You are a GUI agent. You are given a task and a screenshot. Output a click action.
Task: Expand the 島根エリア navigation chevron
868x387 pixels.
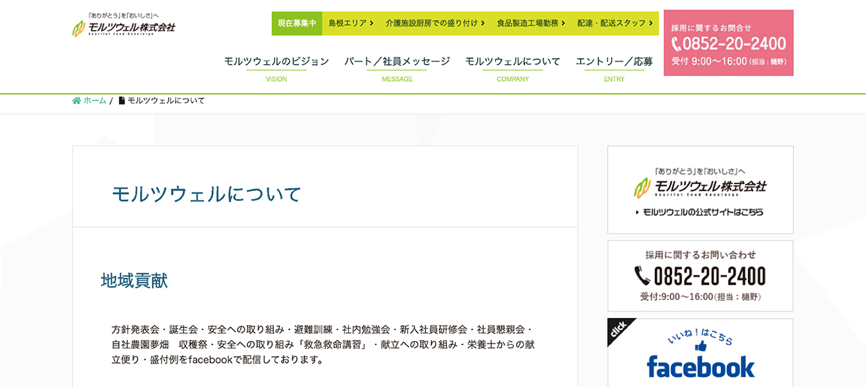tap(371, 22)
